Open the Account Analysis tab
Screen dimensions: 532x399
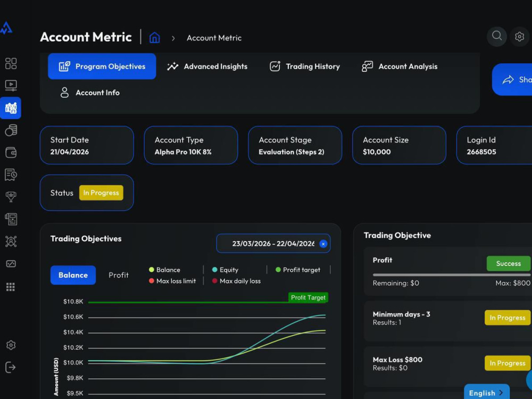click(400, 66)
